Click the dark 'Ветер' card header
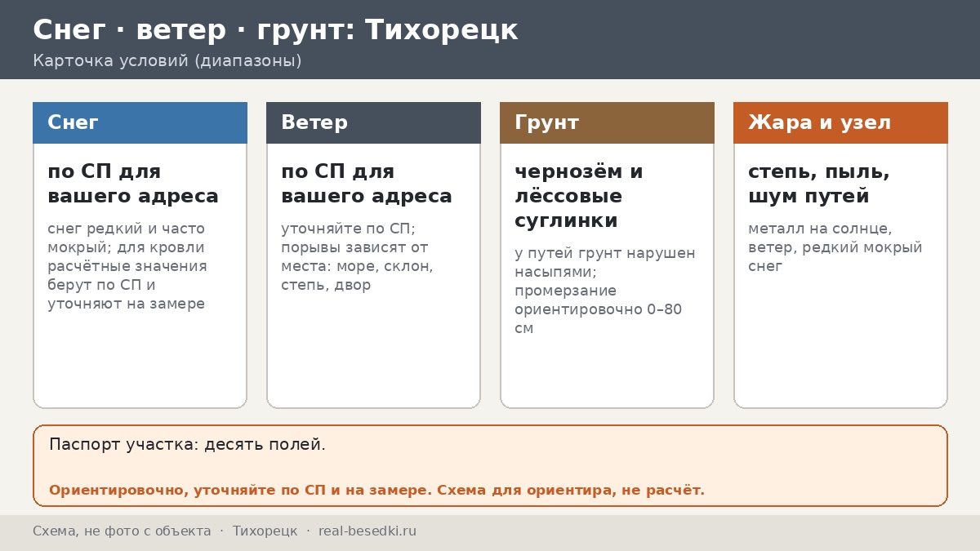 click(x=373, y=122)
